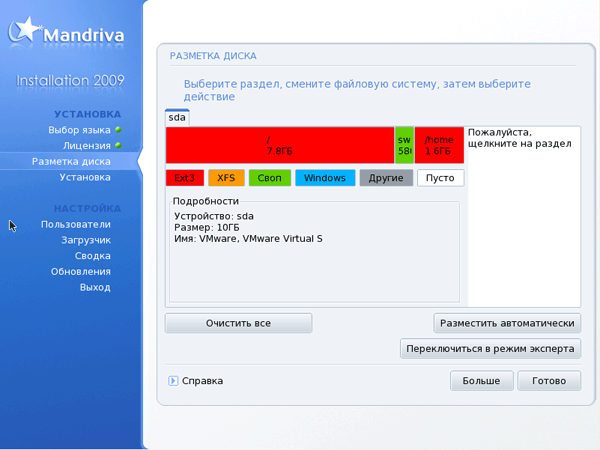Image resolution: width=600 pixels, height=450 pixels.
Task: Click the Сводка sidebar step
Action: 93,256
